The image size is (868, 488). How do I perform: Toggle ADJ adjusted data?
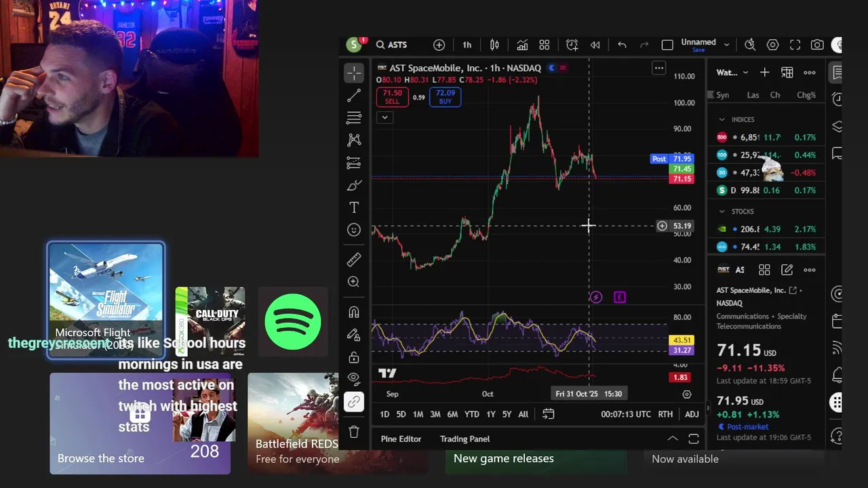[692, 414]
